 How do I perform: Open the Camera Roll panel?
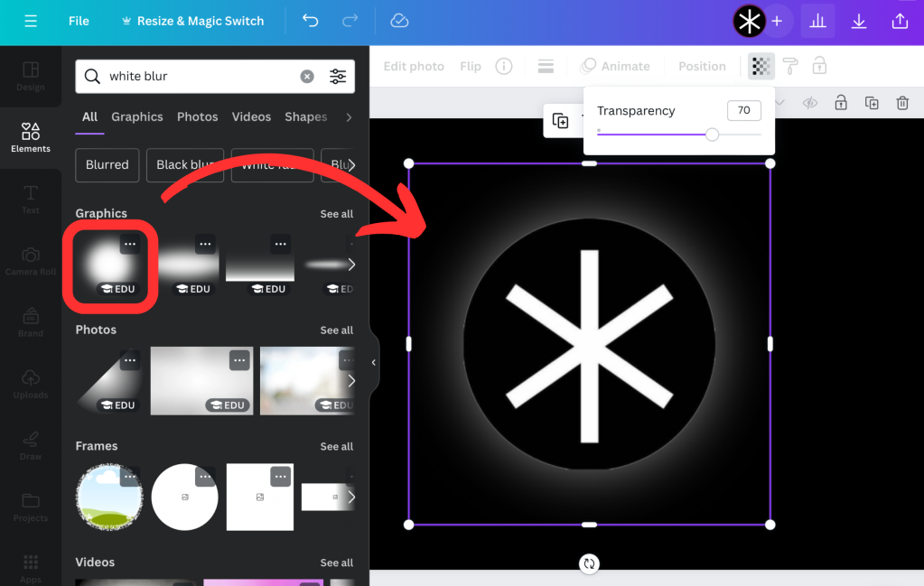click(31, 261)
